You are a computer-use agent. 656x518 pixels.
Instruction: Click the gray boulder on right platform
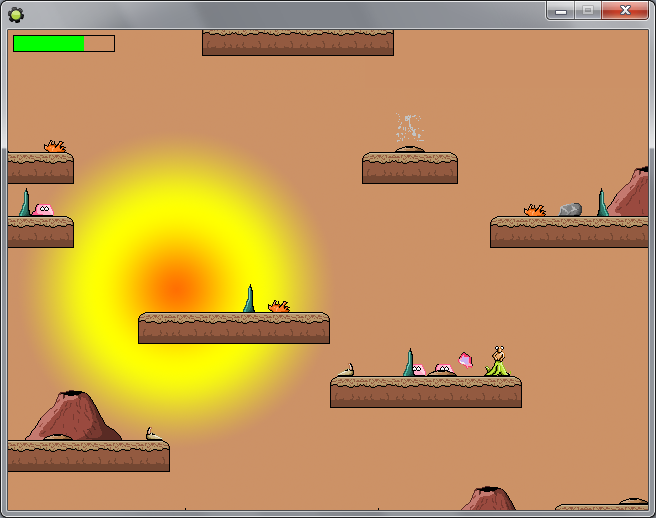(x=571, y=209)
